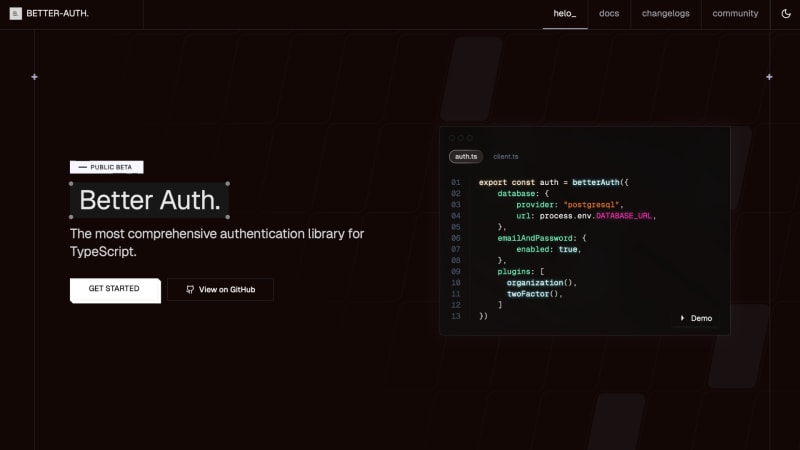Open the helo_ navigation tab
This screenshot has width=800, height=450.
coord(565,14)
